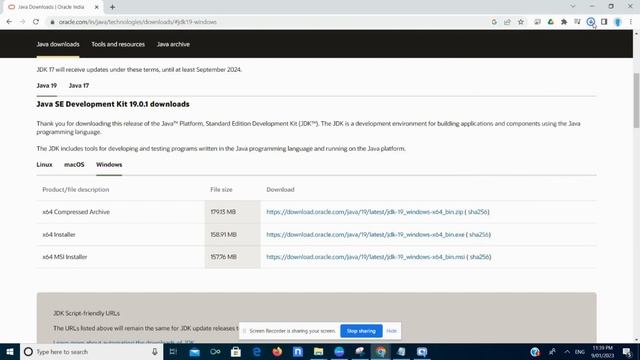View site security lock info
Viewport: 640px width, 360px height.
point(52,22)
